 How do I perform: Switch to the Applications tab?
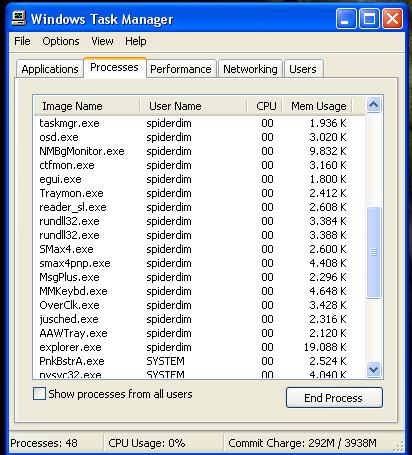point(50,69)
